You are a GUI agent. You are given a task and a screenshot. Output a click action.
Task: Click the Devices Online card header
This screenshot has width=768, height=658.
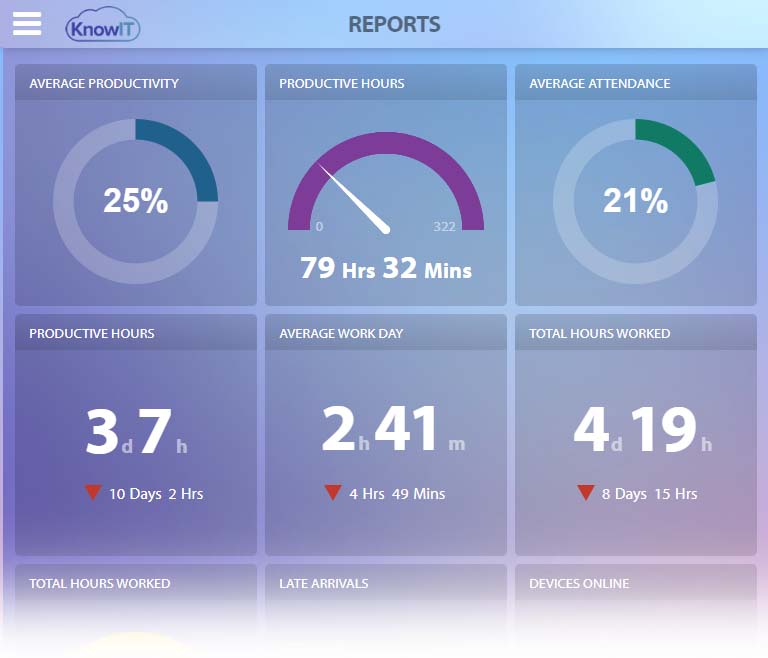coord(636,583)
